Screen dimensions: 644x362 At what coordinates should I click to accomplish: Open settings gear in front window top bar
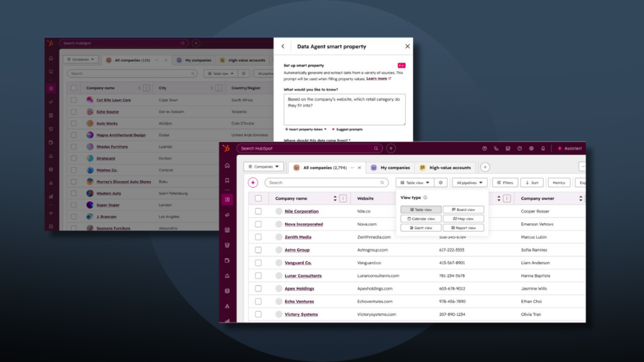point(531,148)
